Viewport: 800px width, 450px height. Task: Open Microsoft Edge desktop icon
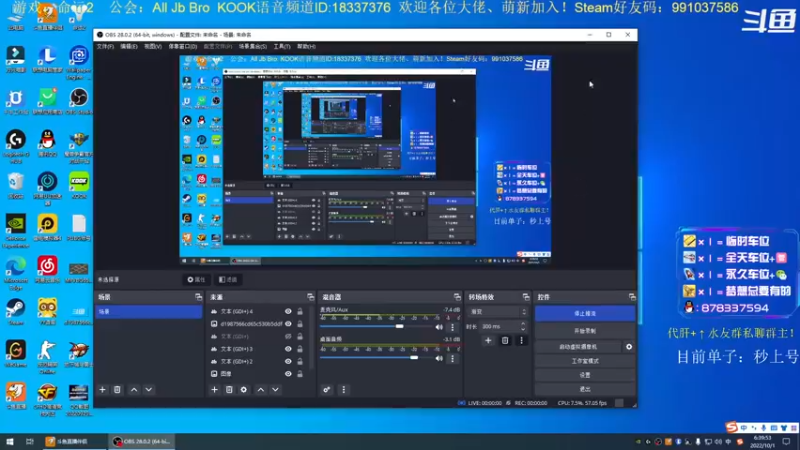click(16, 274)
